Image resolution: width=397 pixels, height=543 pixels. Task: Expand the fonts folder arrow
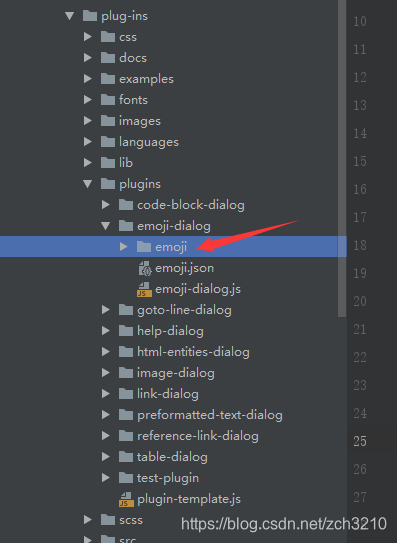88,100
